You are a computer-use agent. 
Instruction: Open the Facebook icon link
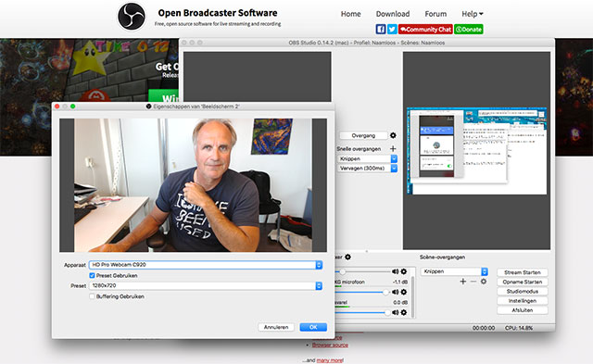[381, 29]
